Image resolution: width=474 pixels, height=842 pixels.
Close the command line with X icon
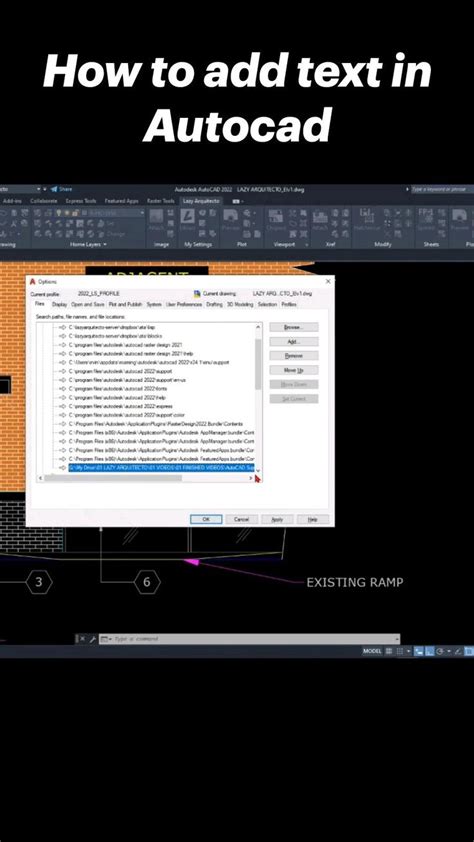(x=82, y=639)
